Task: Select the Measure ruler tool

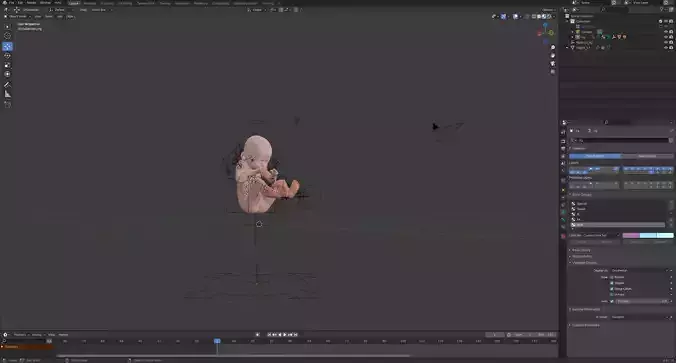Action: (x=7, y=94)
